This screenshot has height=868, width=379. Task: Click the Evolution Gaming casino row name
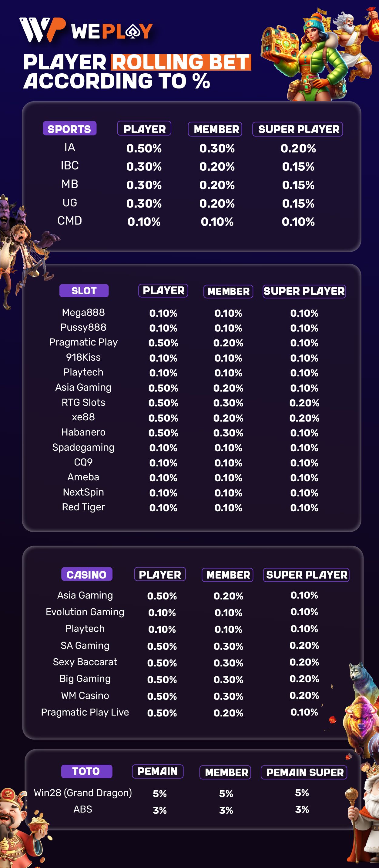pyautogui.click(x=85, y=612)
